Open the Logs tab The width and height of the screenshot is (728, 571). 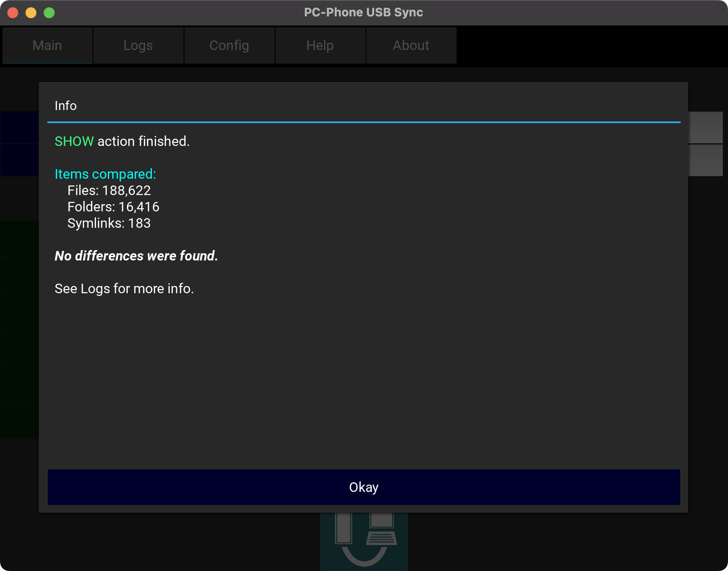pos(138,45)
